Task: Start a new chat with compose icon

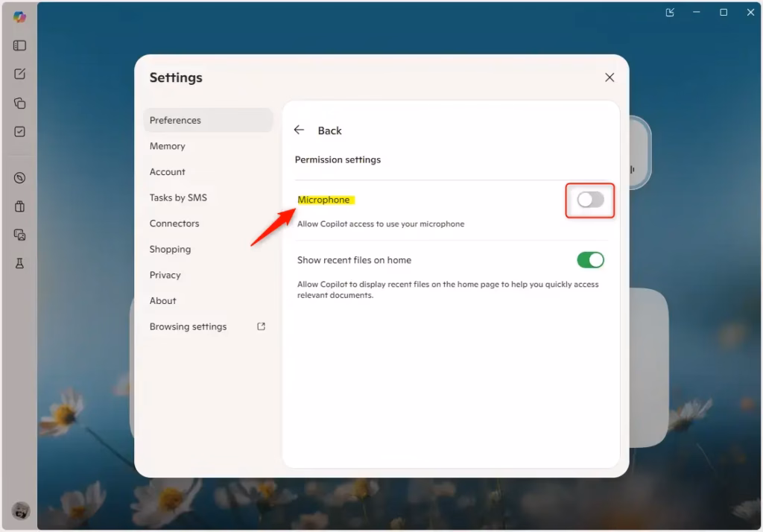Action: [x=20, y=74]
